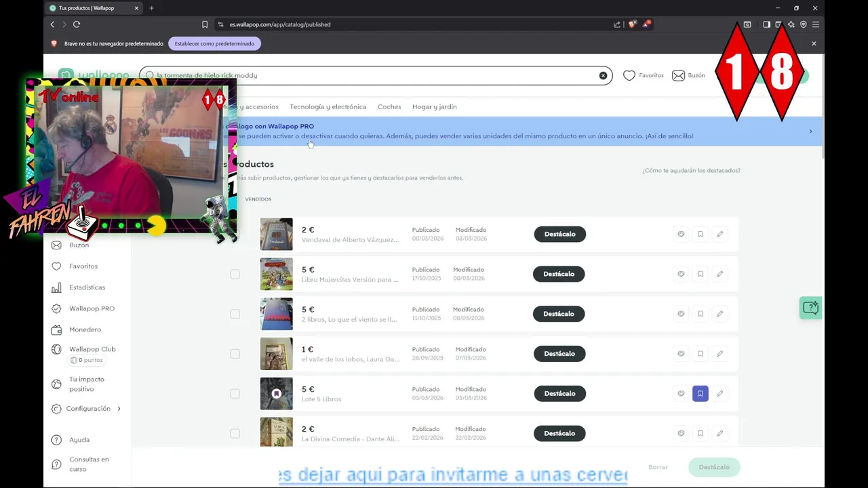
Task: Click Destácalo for Lote 5 Libros
Action: point(559,393)
